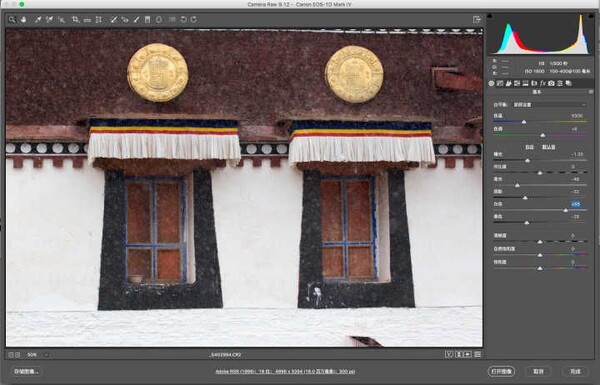
Task: Adjust the Clarity slider handle
Action: [x=540, y=241]
